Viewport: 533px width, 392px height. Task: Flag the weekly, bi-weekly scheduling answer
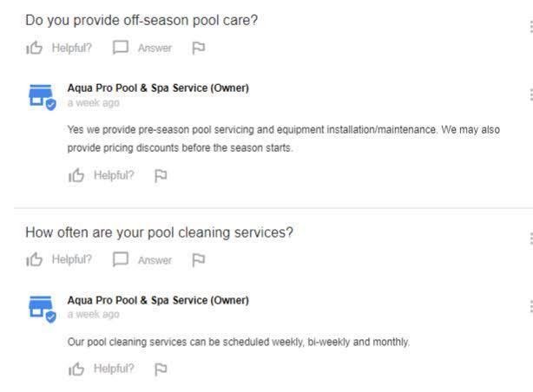161,369
